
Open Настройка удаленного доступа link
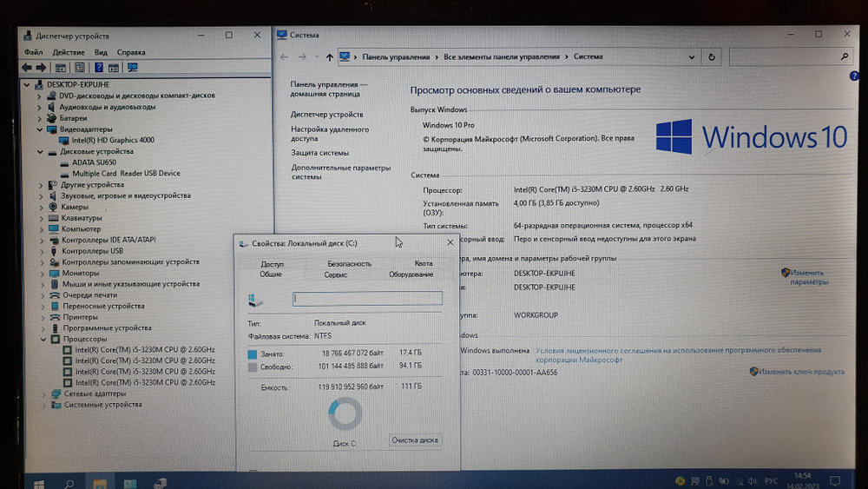coord(329,134)
